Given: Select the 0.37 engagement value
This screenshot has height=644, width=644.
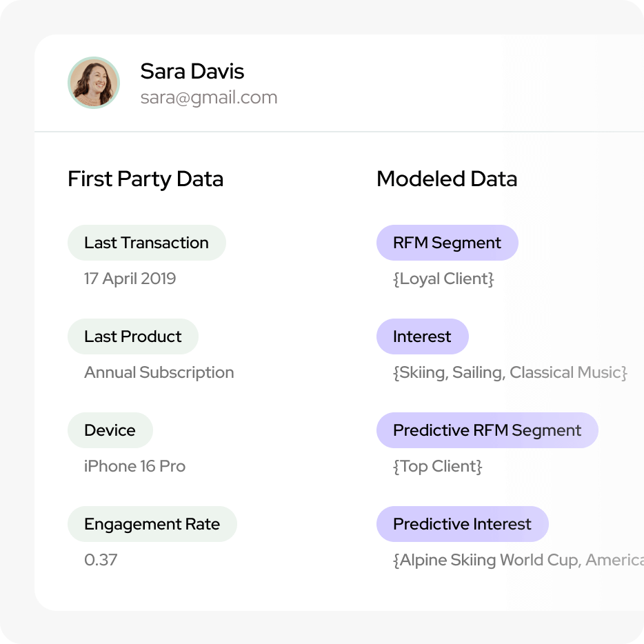Looking at the screenshot, I should 101,560.
